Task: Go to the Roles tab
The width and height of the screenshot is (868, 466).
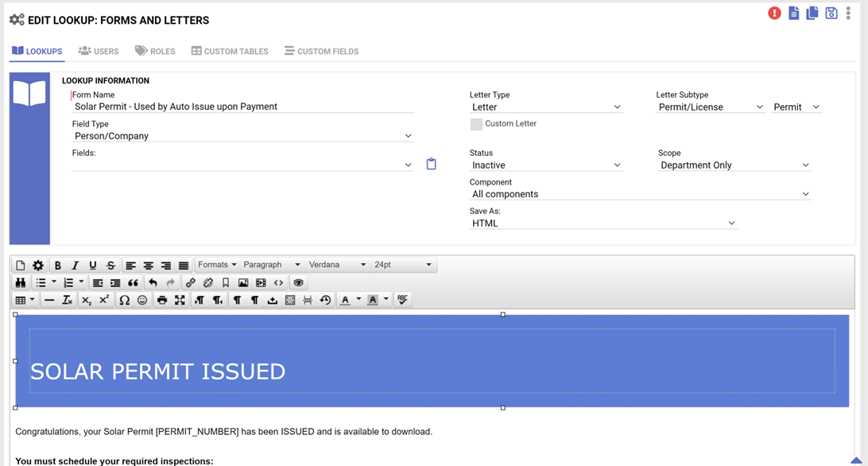Action: tap(155, 51)
